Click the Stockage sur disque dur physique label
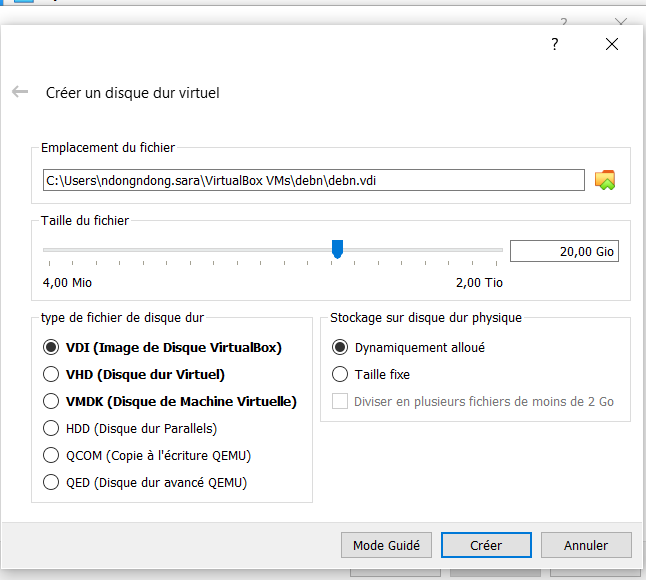Viewport: 646px width, 580px height. (426, 318)
